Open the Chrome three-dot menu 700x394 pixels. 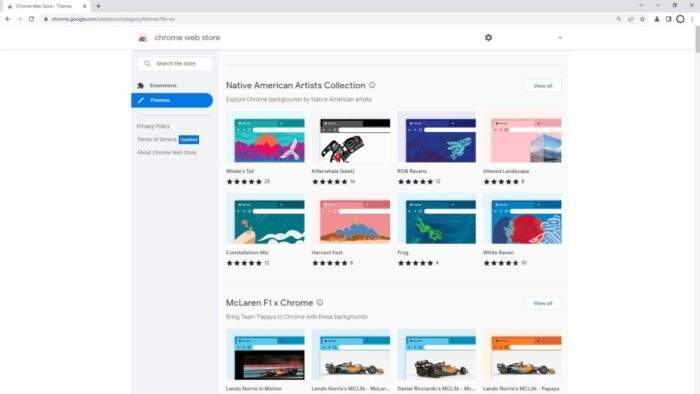pyautogui.click(x=692, y=19)
